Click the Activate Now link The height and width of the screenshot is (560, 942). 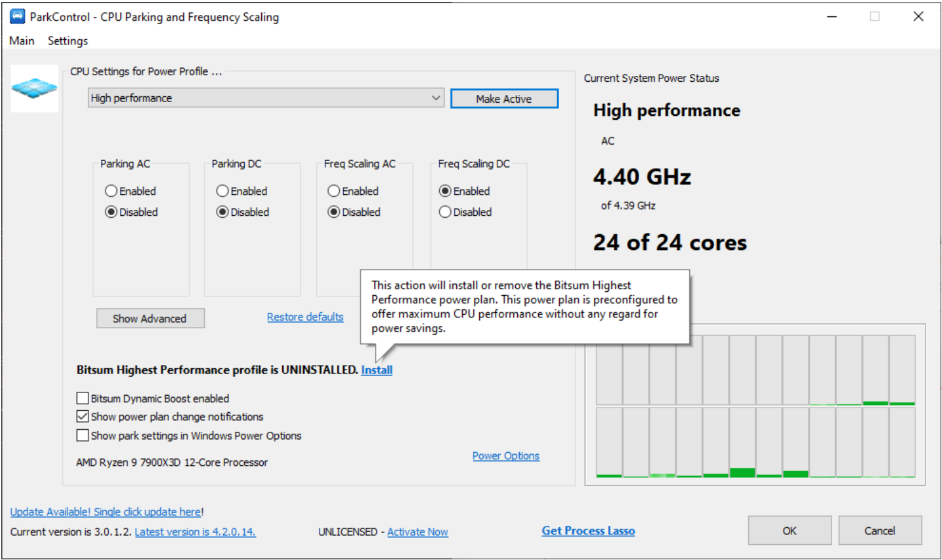pos(418,532)
